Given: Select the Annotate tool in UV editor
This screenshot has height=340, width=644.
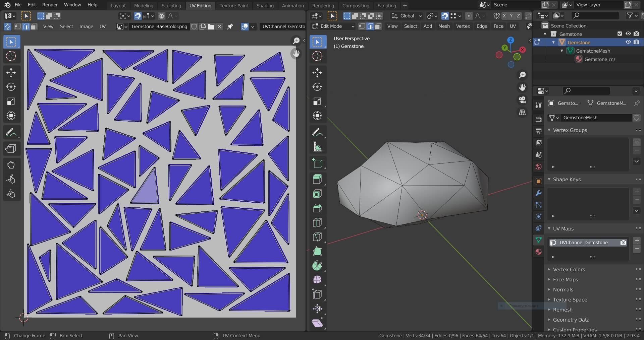Looking at the screenshot, I should (x=11, y=133).
